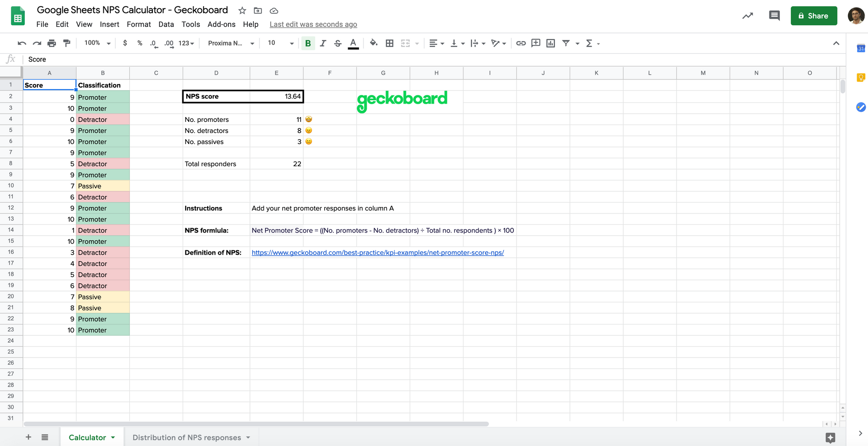This screenshot has height=446, width=868.
Task: Click the Insert link icon
Action: (x=521, y=43)
